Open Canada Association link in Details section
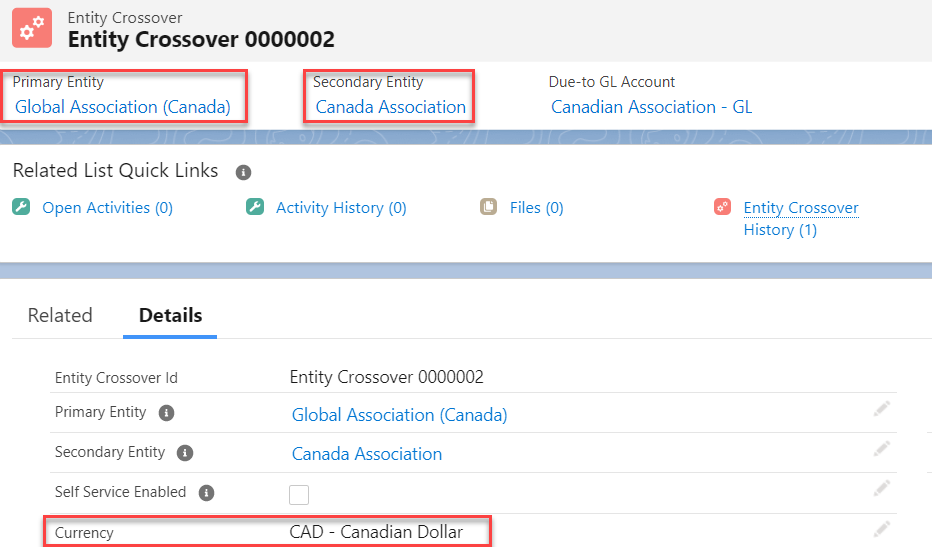This screenshot has width=932, height=547. click(366, 454)
